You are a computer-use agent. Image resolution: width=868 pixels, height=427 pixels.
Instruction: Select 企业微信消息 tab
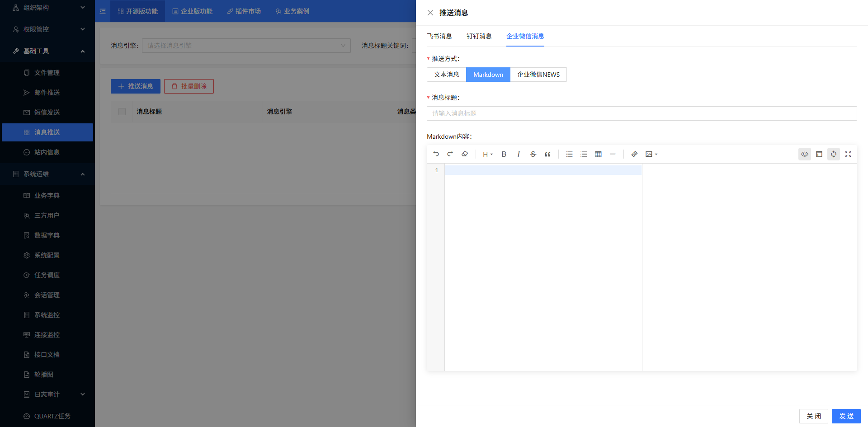tap(525, 36)
